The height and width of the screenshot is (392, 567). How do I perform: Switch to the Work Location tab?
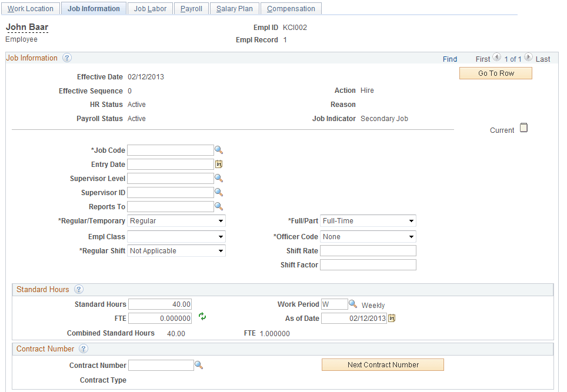click(31, 9)
